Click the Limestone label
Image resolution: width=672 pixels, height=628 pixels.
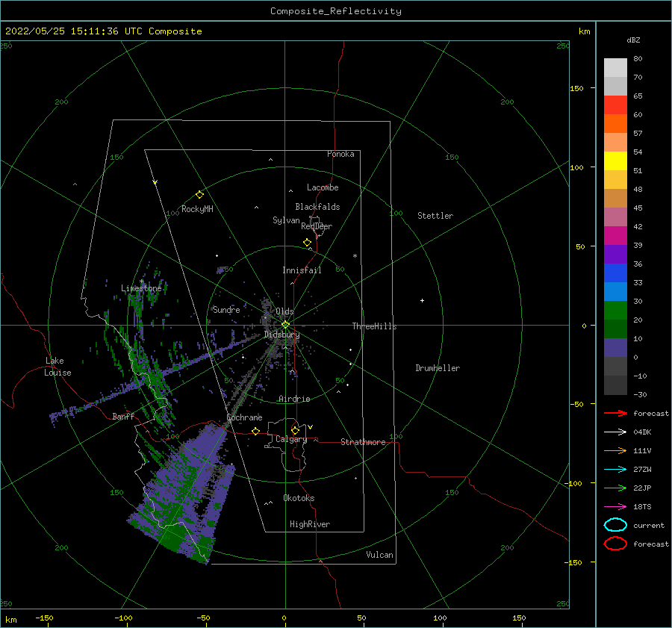coord(141,288)
